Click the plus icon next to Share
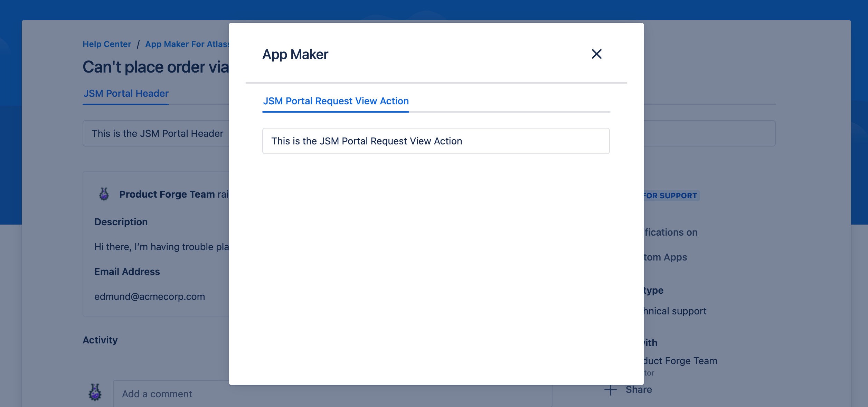 pos(610,390)
